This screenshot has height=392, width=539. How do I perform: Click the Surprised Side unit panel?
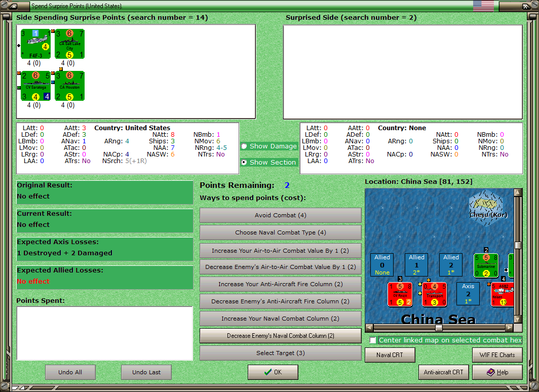(403, 72)
